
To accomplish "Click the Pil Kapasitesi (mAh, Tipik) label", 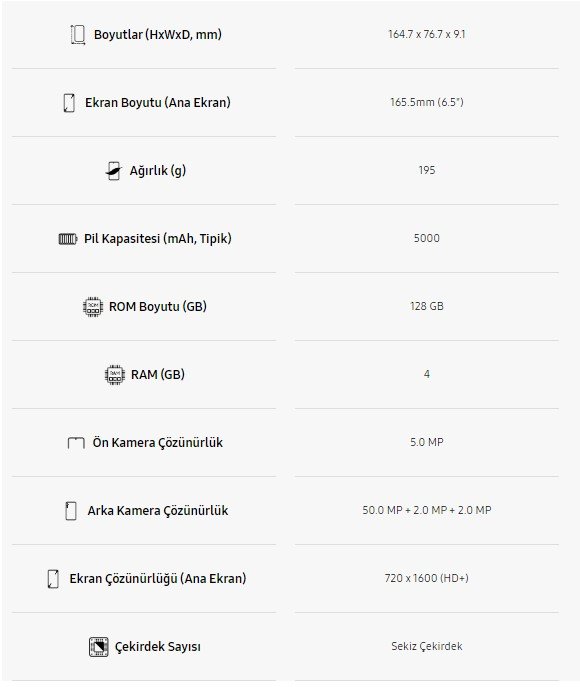I will [158, 239].
